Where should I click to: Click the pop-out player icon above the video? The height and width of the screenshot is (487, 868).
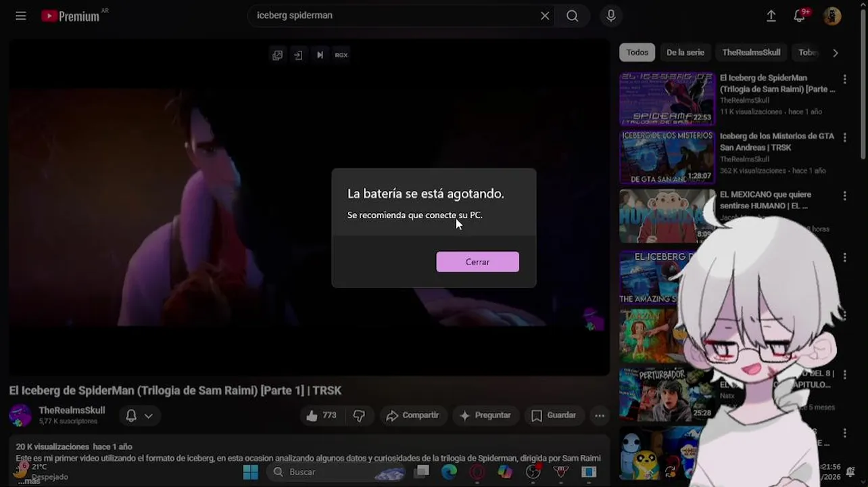point(277,55)
